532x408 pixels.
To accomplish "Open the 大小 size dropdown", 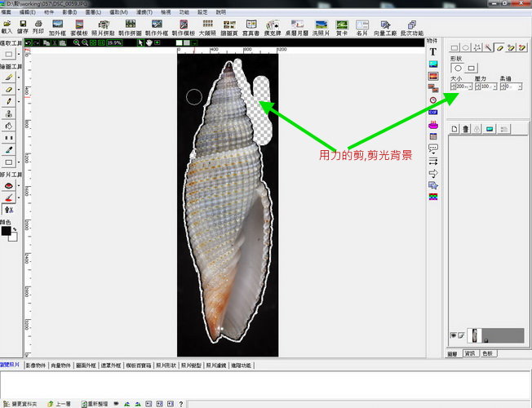I will 469,86.
